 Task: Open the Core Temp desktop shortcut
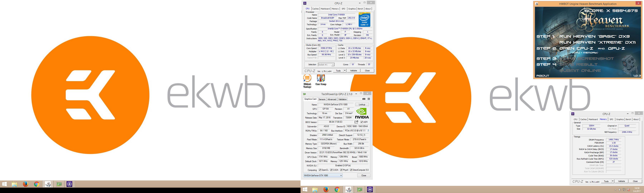tap(321, 80)
